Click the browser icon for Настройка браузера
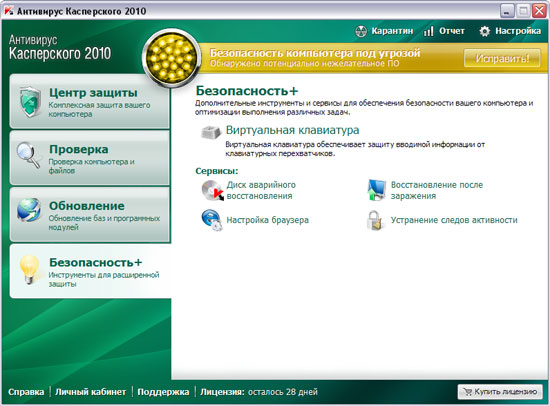 (212, 220)
